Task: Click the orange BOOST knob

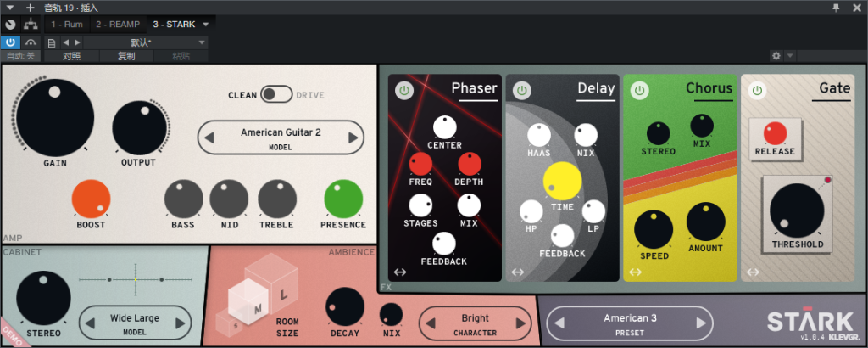Action: (x=92, y=199)
